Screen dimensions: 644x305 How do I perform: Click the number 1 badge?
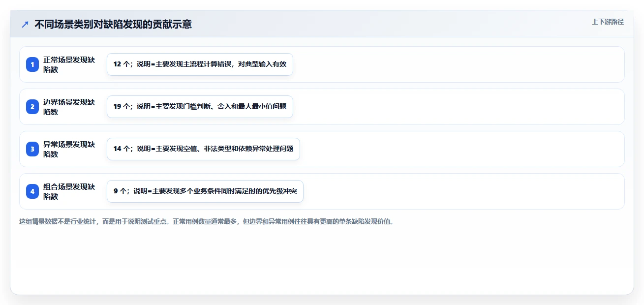coord(32,64)
